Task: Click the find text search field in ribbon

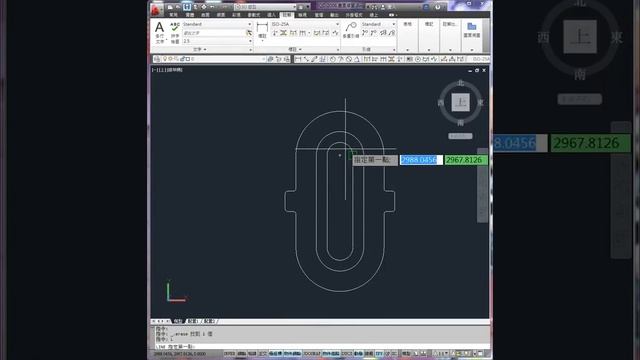Action: point(213,33)
